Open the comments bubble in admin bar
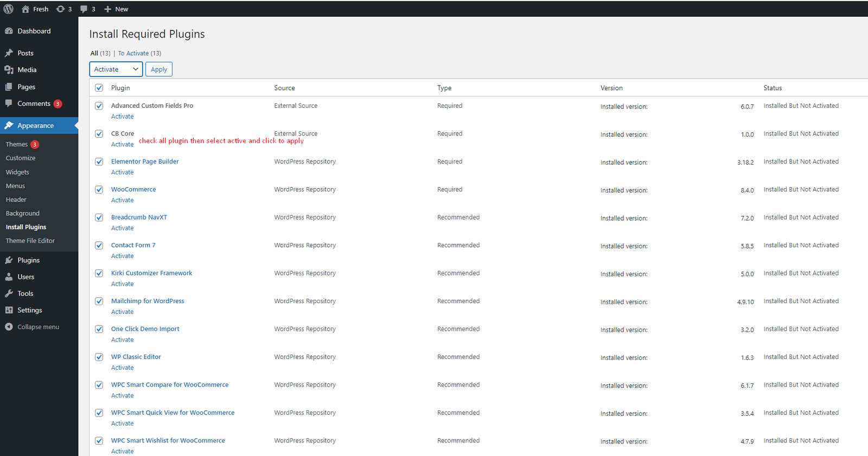The width and height of the screenshot is (868, 456). pyautogui.click(x=84, y=9)
